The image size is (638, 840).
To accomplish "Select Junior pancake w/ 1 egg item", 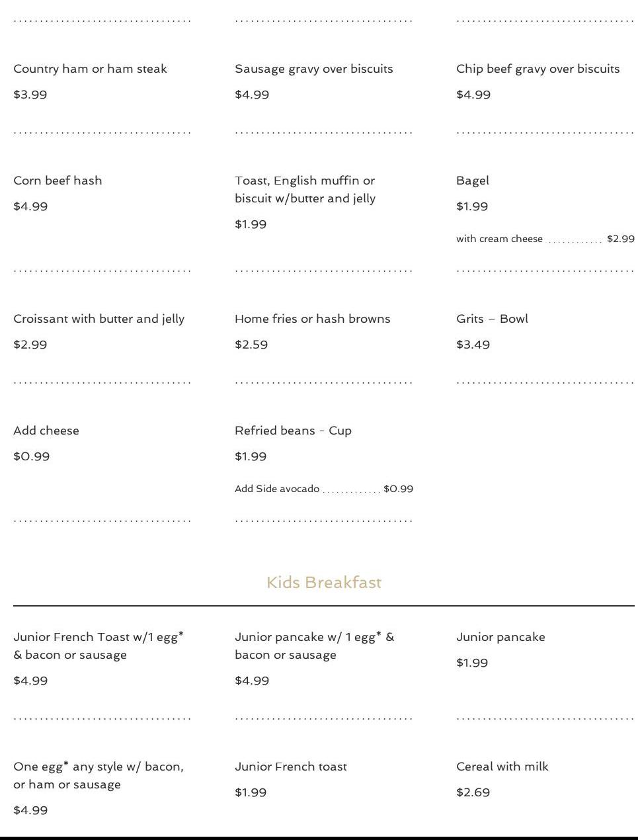I will pos(314,646).
